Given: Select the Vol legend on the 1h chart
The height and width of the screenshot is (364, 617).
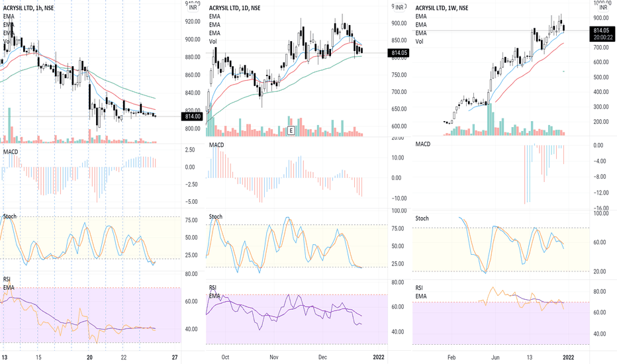Looking at the screenshot, I should (x=7, y=41).
